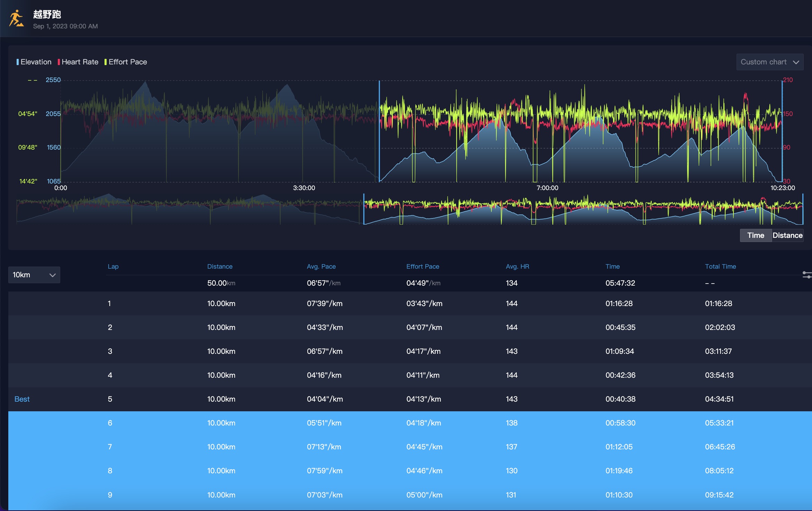The width and height of the screenshot is (812, 511).
Task: Toggle the Effort Pace legend series
Action: (x=126, y=62)
